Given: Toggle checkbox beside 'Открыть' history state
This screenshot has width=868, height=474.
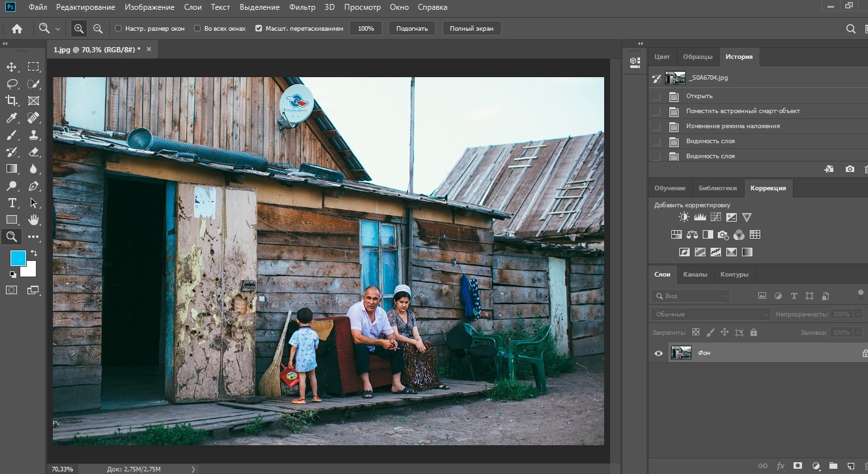Looking at the screenshot, I should tap(656, 96).
